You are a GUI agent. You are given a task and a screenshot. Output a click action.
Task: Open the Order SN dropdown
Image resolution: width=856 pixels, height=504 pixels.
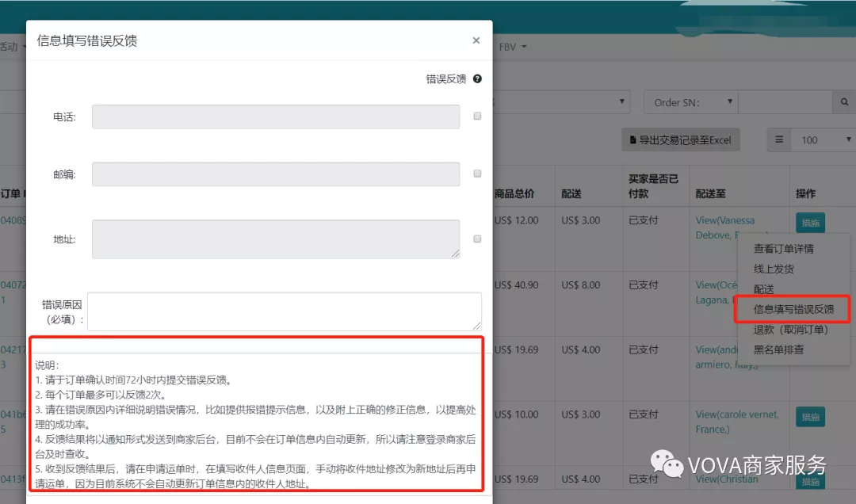click(x=691, y=102)
